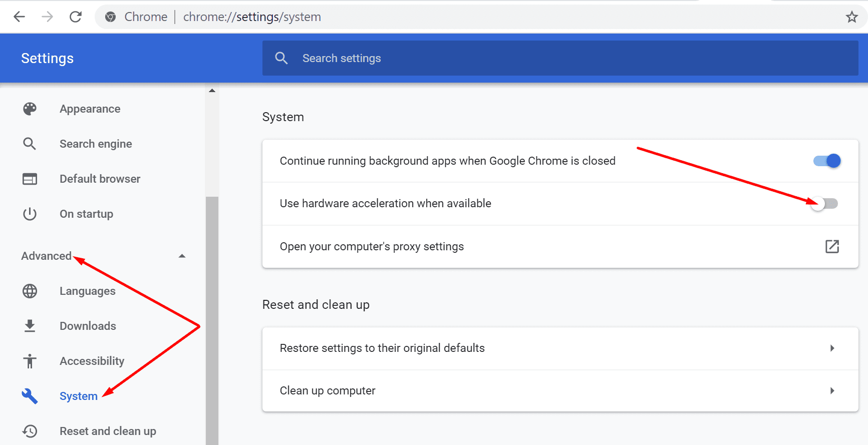Image resolution: width=868 pixels, height=445 pixels.
Task: Click the sidebar scrollbar thumb
Action: 212,320
